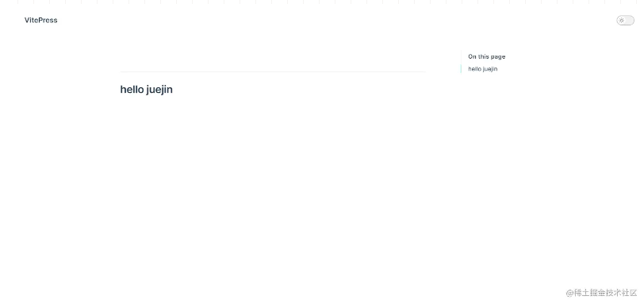
Task: Switch appearance using the sun knob
Action: pyautogui.click(x=622, y=20)
